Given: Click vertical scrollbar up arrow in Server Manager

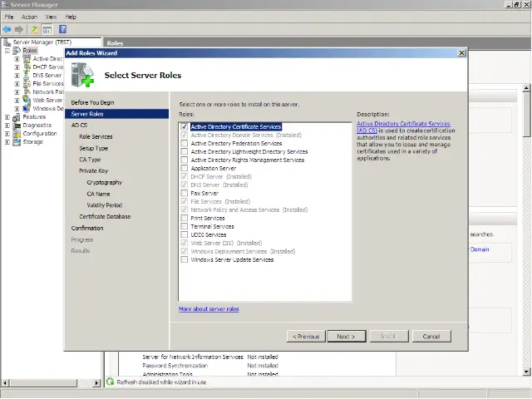Looking at the screenshot, I should tap(526, 88).
